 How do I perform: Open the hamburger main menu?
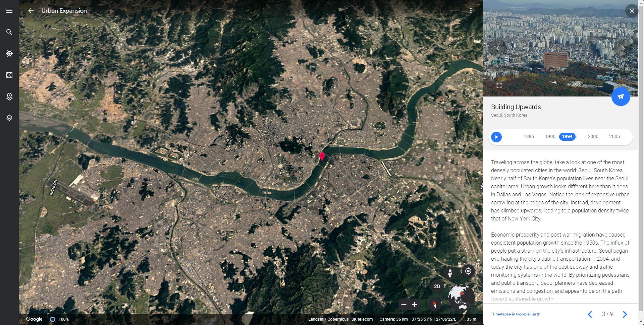9,11
